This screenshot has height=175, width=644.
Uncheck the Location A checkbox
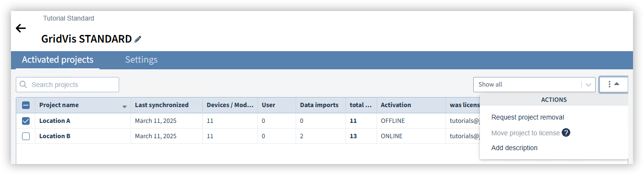(x=26, y=121)
